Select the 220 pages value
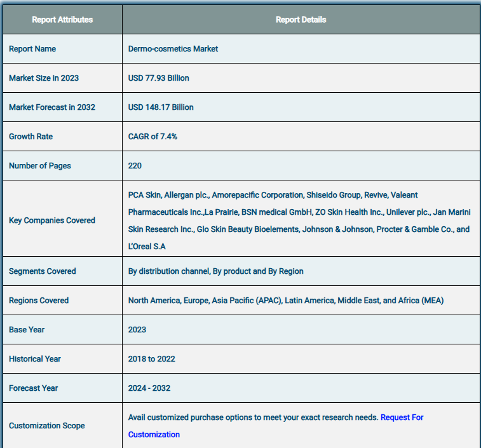This screenshot has width=481, height=448. pyautogui.click(x=135, y=166)
